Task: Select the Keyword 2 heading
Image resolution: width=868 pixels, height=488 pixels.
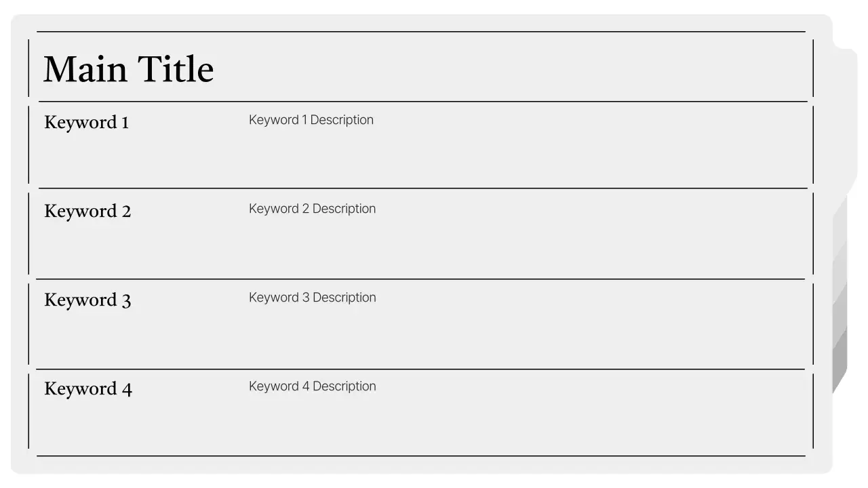Action: pyautogui.click(x=87, y=211)
